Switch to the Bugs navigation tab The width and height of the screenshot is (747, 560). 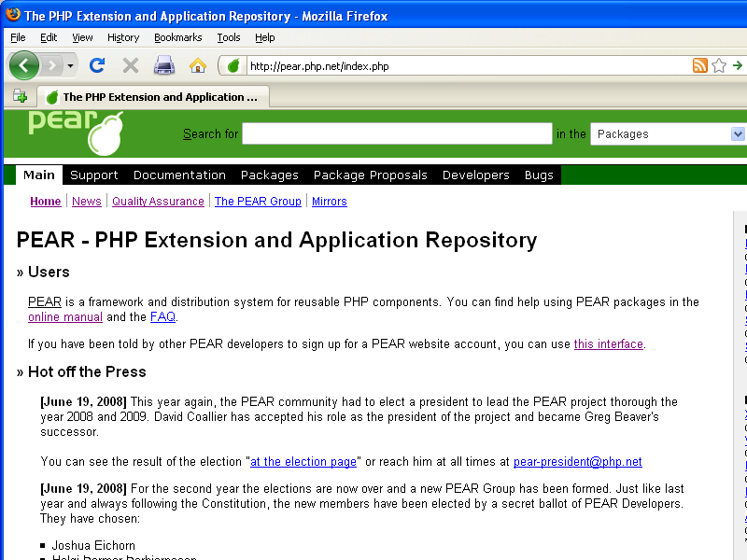point(539,175)
